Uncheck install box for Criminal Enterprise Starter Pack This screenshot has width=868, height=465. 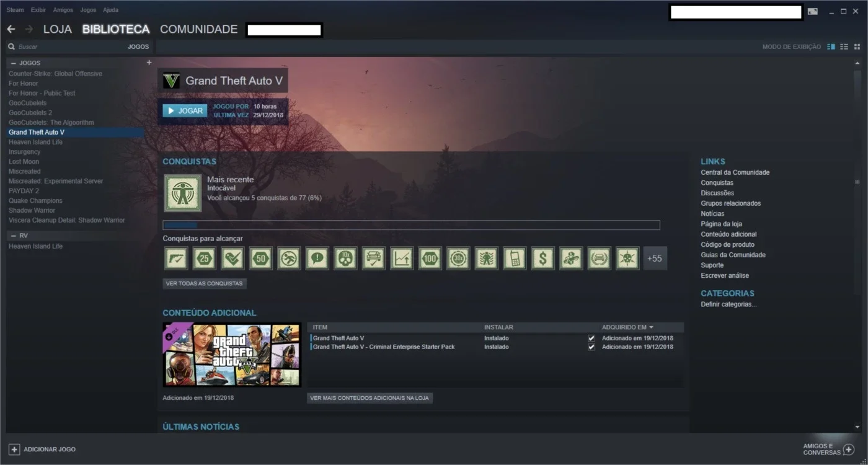[x=591, y=347]
